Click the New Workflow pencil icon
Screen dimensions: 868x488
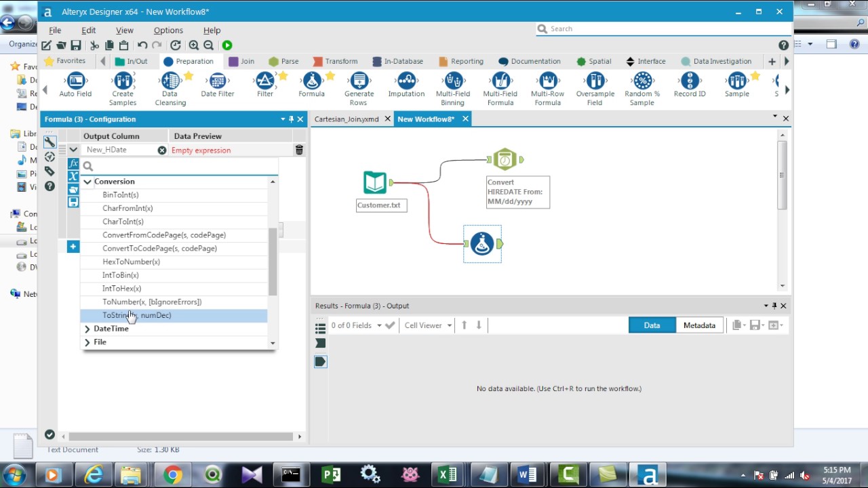46,45
